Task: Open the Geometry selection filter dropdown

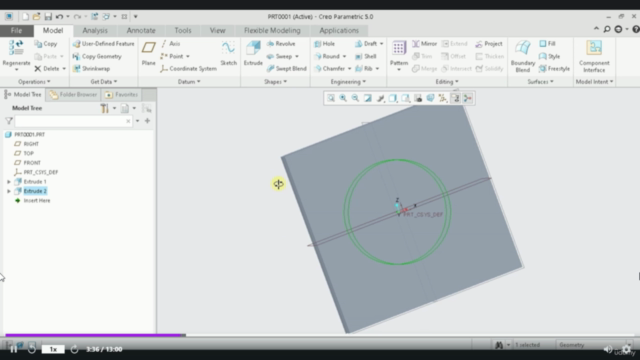Action: (594, 345)
